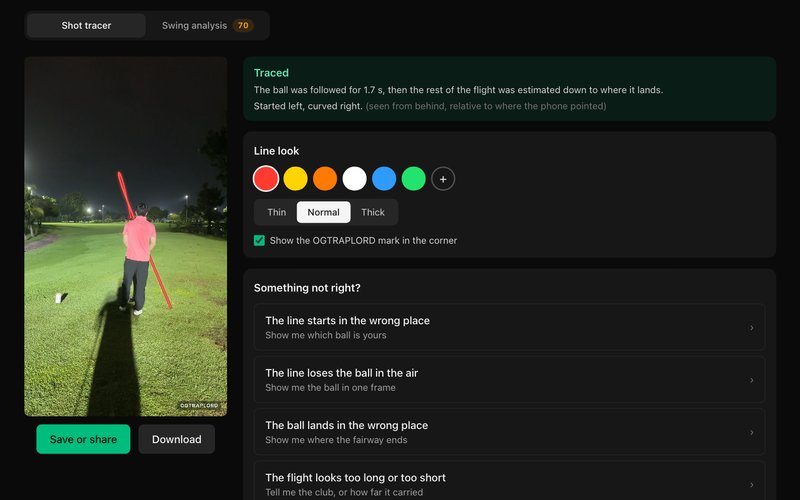Open 'The line starts in the wrong place'
This screenshot has height=500, width=800.
point(509,327)
